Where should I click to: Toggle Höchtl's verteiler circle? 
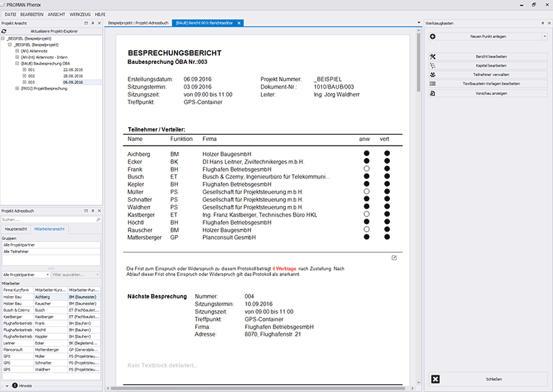[387, 222]
